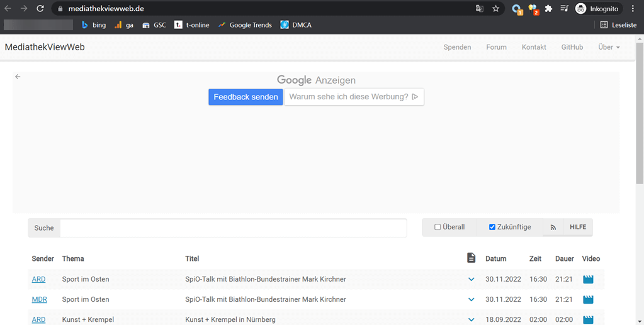This screenshot has height=325, width=644.
Task: Click the description document icon in the table header
Action: (x=471, y=258)
